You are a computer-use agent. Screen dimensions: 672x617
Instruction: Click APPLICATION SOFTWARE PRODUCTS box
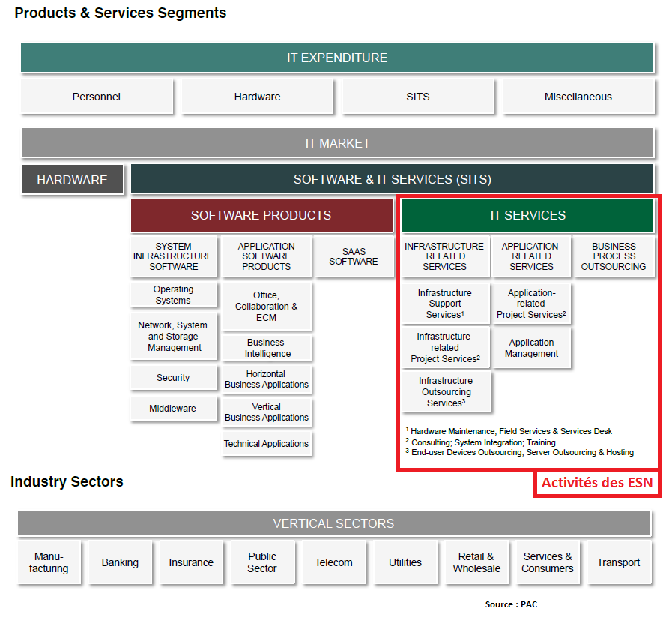point(267,256)
